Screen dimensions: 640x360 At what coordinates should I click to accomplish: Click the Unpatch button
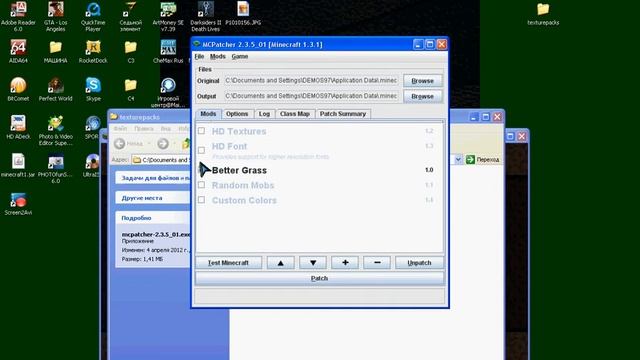pos(419,263)
